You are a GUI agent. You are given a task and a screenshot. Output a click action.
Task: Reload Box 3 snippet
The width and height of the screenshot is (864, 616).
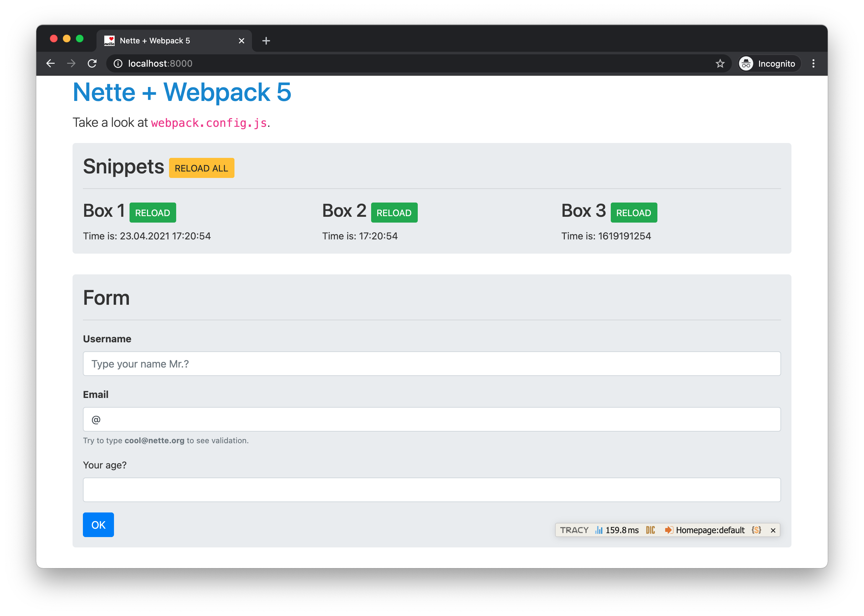(633, 213)
